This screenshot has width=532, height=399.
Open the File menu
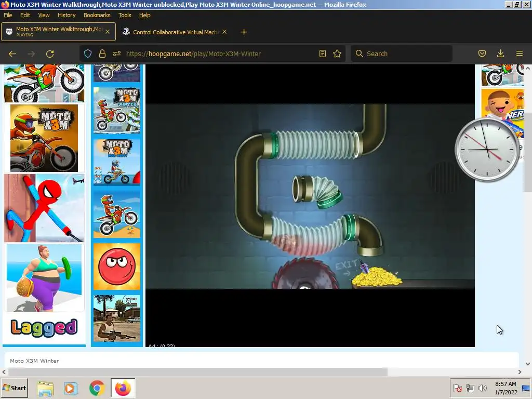click(8, 15)
